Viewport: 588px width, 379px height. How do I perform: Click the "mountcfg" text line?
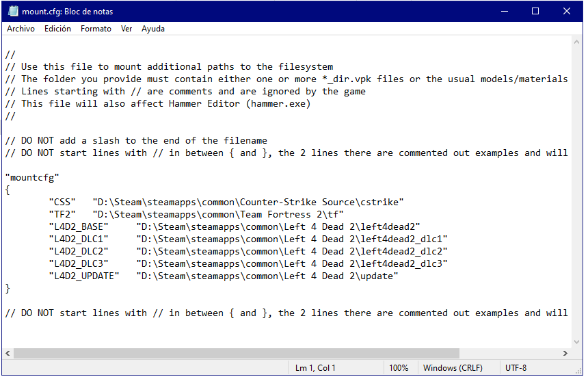pos(32,177)
